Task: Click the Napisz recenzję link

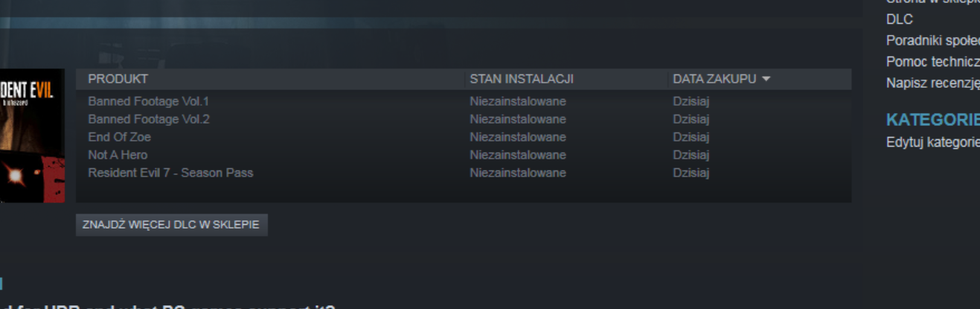Action: tap(933, 82)
